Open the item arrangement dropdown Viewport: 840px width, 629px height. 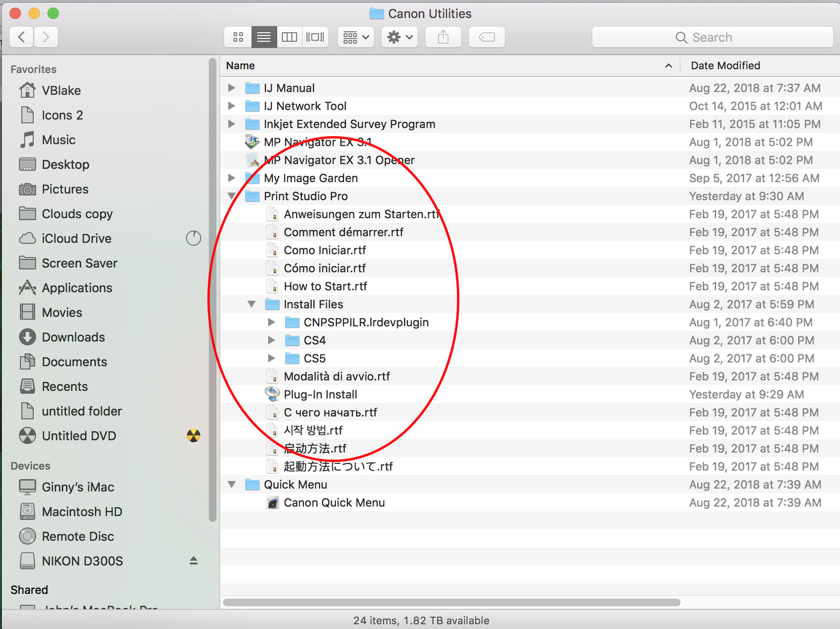pos(355,37)
